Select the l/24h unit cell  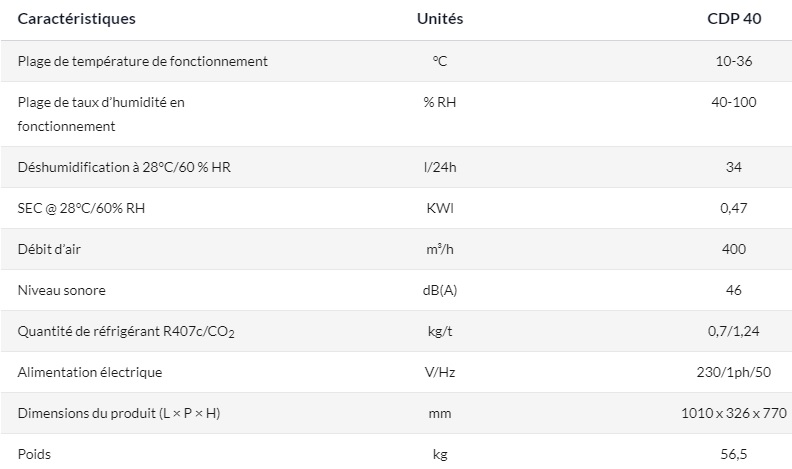[x=439, y=167]
